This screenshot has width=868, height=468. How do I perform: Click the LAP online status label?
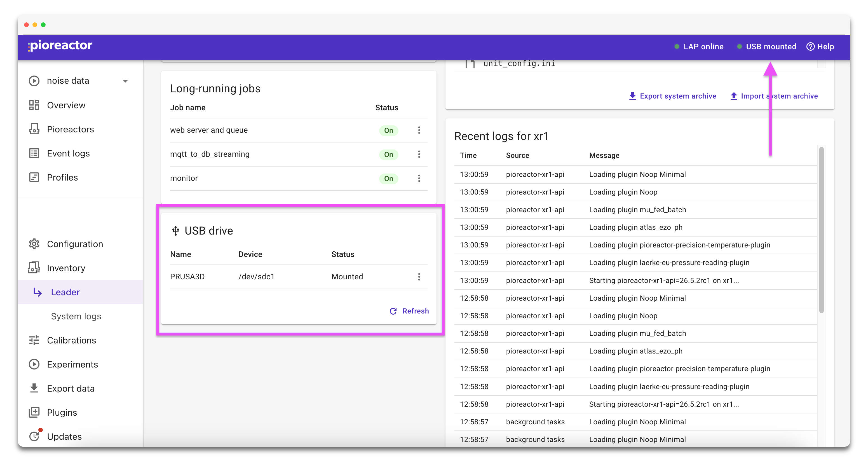click(x=703, y=46)
